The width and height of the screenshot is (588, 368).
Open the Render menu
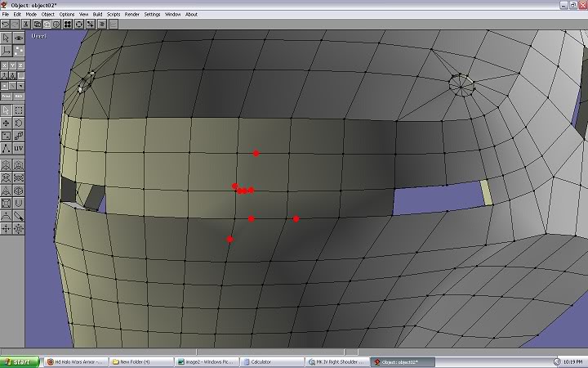[x=132, y=14]
